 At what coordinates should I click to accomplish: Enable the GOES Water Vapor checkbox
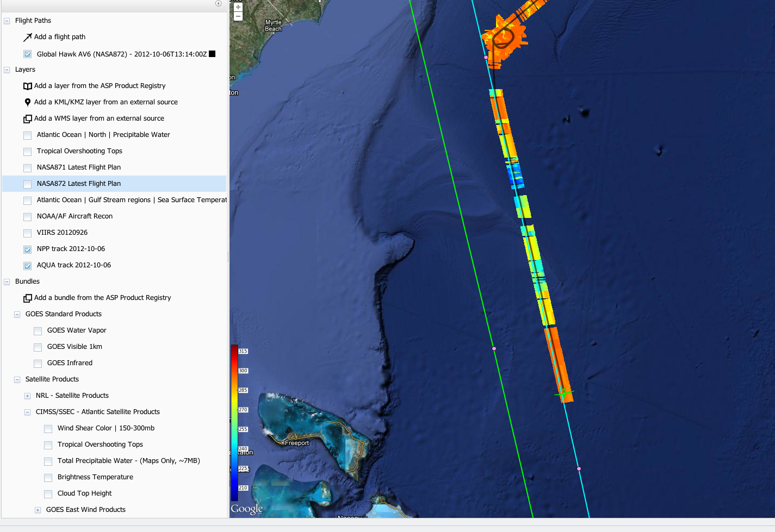[x=38, y=331]
